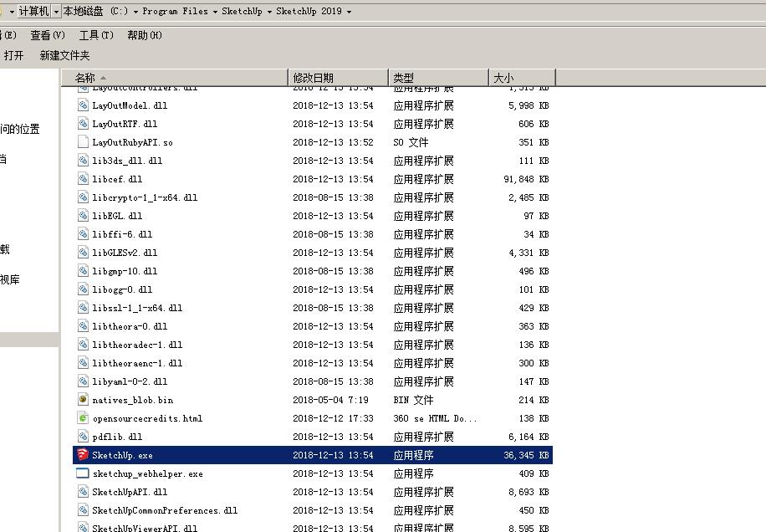Click the libcef.dll file icon
766x532 pixels.
click(83, 179)
